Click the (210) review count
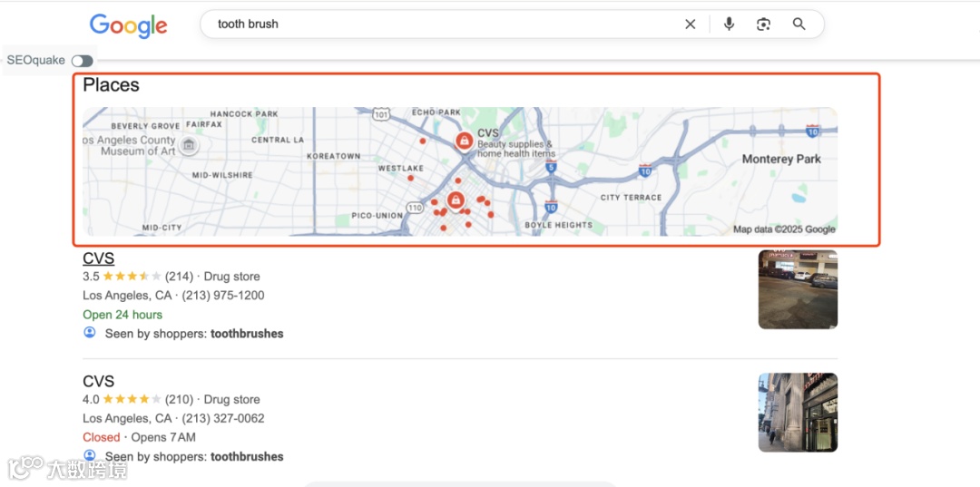The height and width of the screenshot is (487, 980). (179, 400)
